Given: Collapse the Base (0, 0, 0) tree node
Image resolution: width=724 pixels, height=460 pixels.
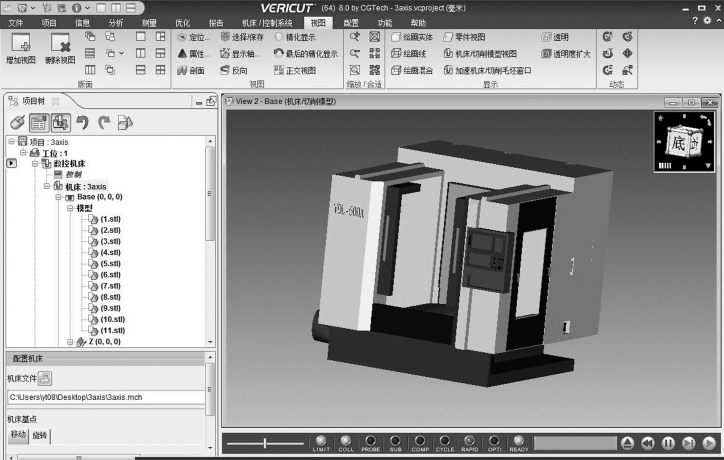Looking at the screenshot, I should (x=58, y=197).
